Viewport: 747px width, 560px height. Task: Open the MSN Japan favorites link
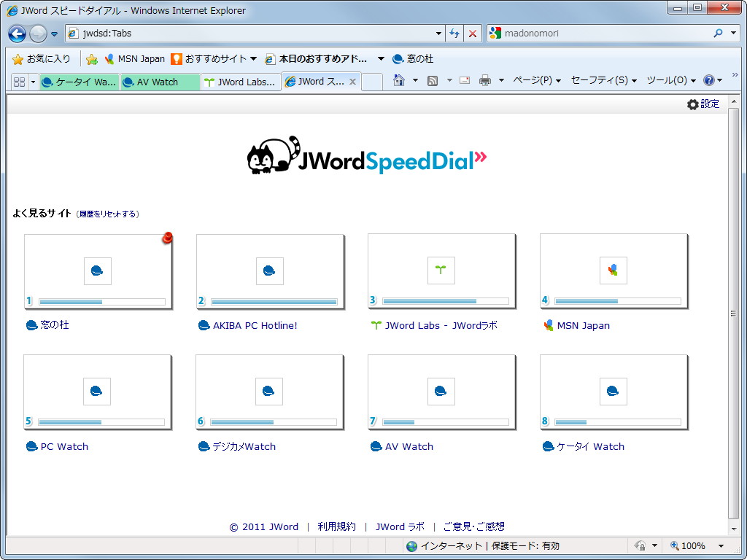click(x=135, y=59)
